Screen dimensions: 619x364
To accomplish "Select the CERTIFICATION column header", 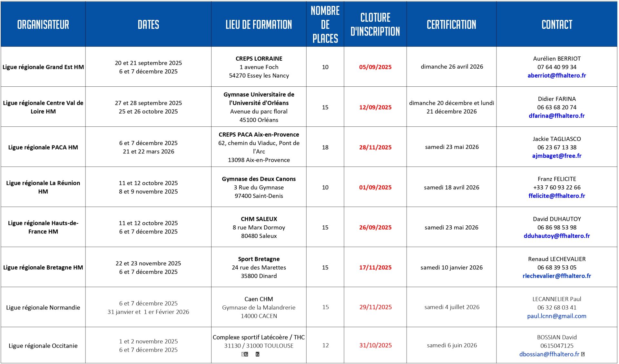I will click(x=451, y=25).
